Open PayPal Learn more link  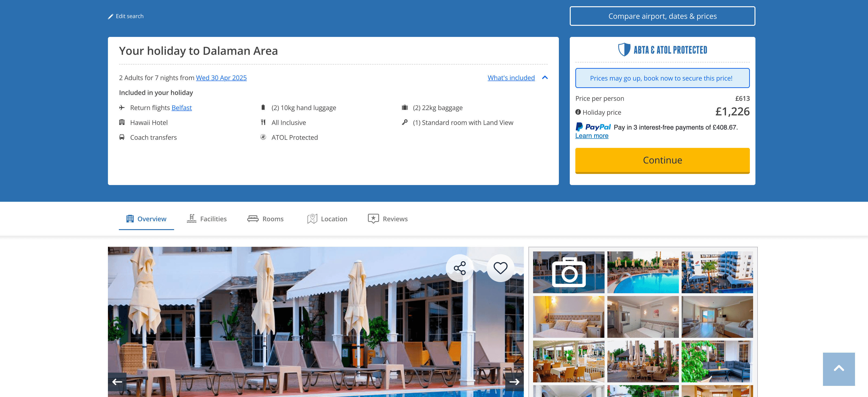click(x=592, y=136)
